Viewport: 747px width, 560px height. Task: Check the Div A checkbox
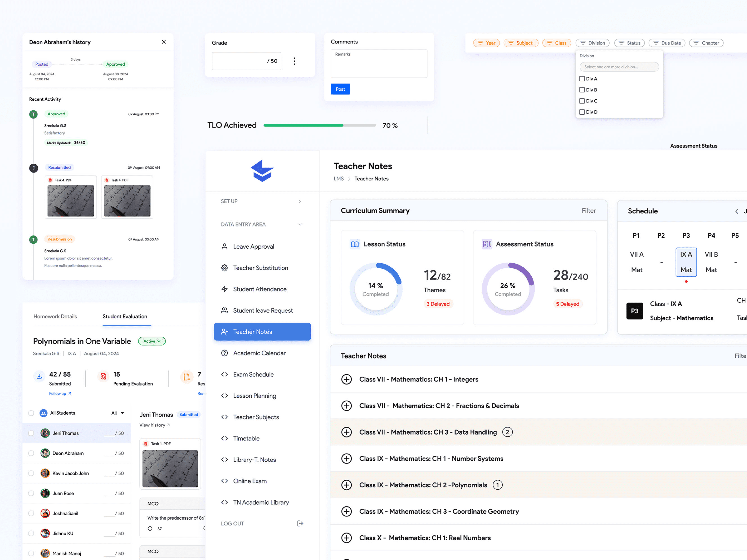point(582,79)
